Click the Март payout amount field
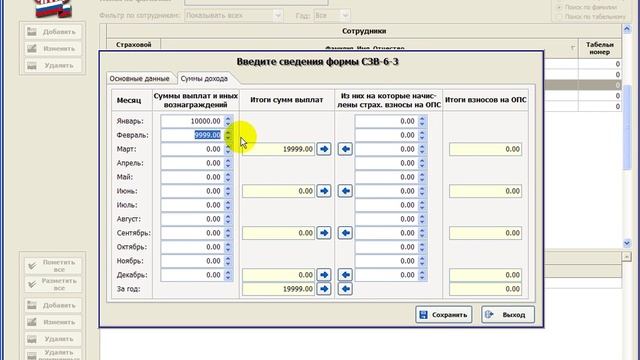 (192, 149)
